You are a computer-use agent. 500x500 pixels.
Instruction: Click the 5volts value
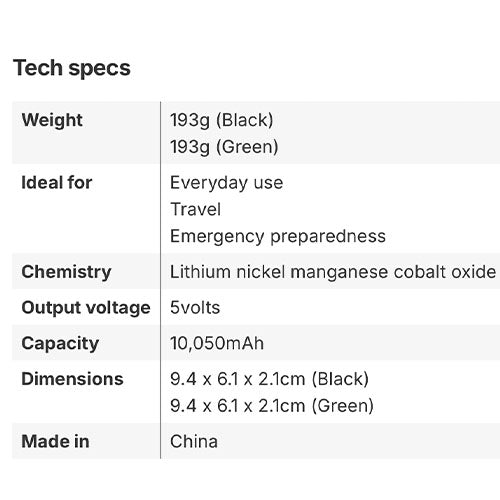click(195, 307)
